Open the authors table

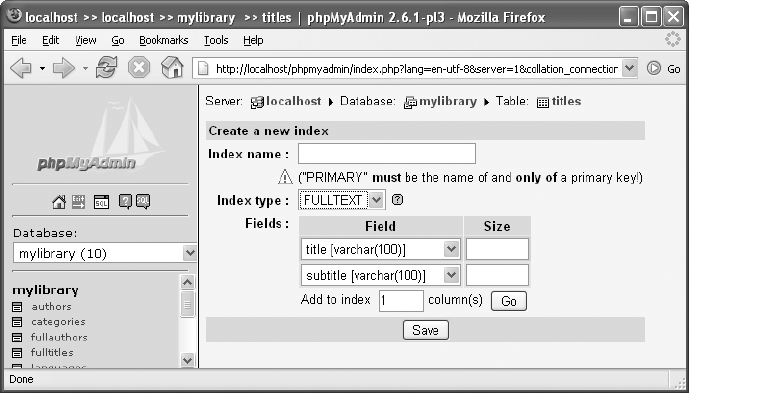pyautogui.click(x=51, y=307)
